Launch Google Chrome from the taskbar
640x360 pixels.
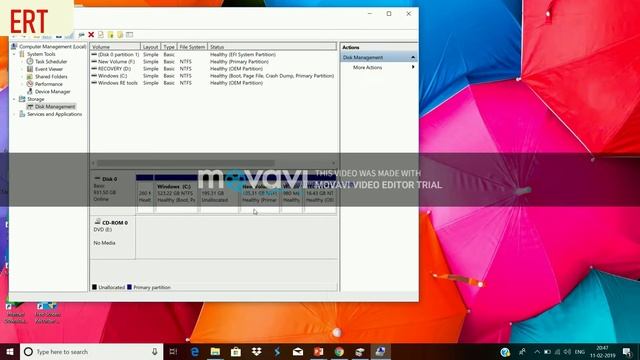[339, 352]
